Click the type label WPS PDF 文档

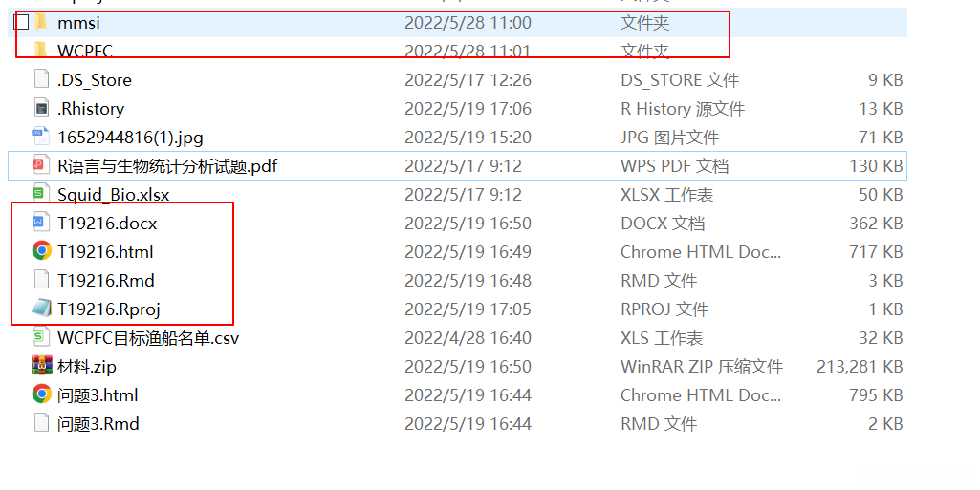click(x=674, y=166)
